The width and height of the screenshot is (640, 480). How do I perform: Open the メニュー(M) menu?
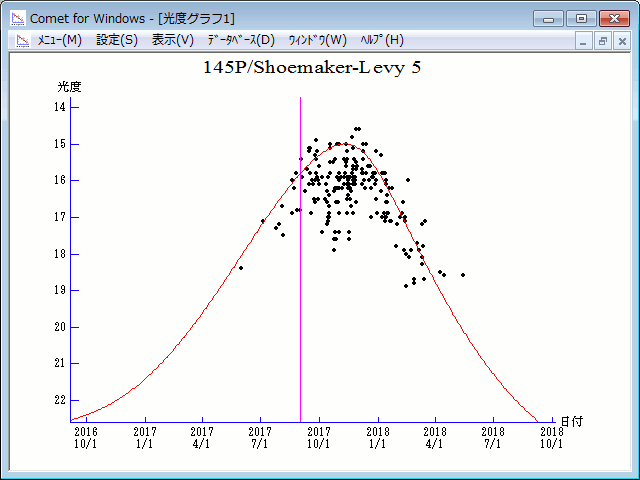click(x=59, y=40)
